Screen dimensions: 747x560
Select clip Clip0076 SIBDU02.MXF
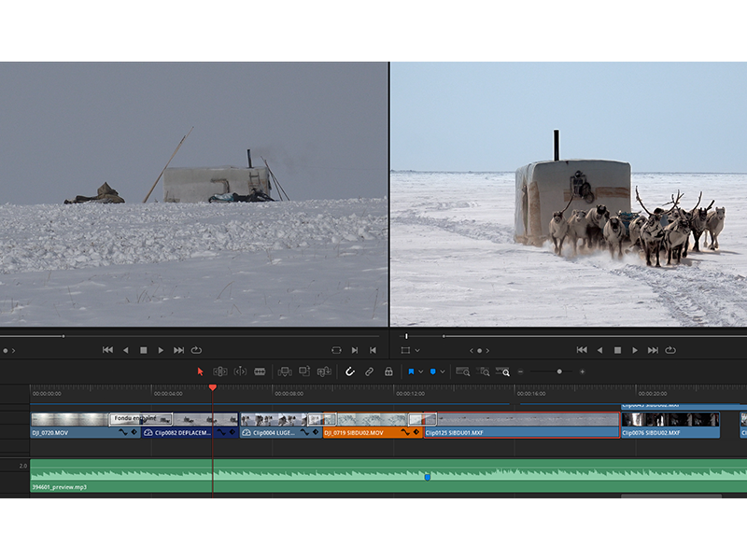pos(670,426)
